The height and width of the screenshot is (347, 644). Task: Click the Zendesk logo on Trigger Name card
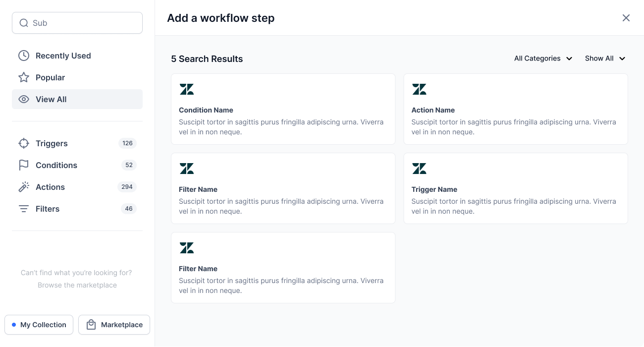click(419, 169)
